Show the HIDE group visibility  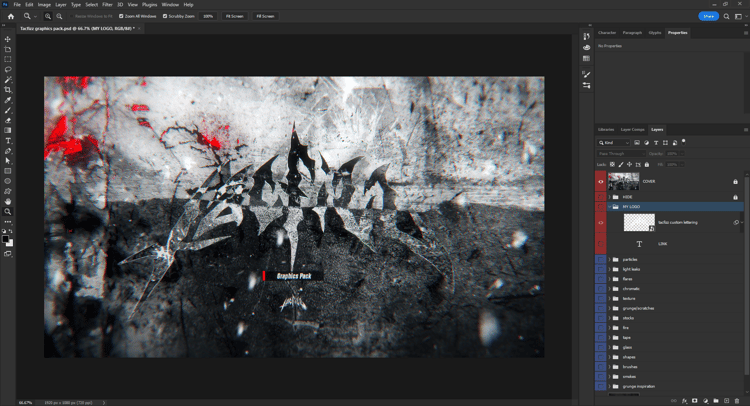pos(601,197)
